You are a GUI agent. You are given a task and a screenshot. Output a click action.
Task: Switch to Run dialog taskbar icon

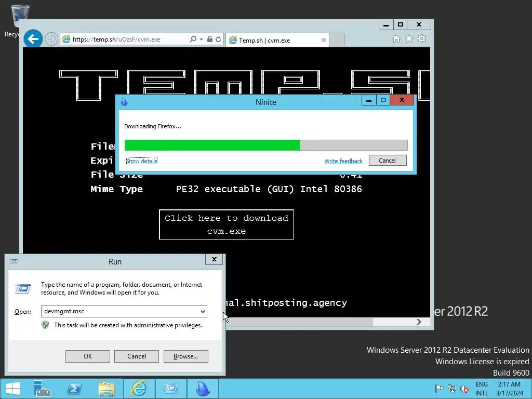click(x=170, y=389)
